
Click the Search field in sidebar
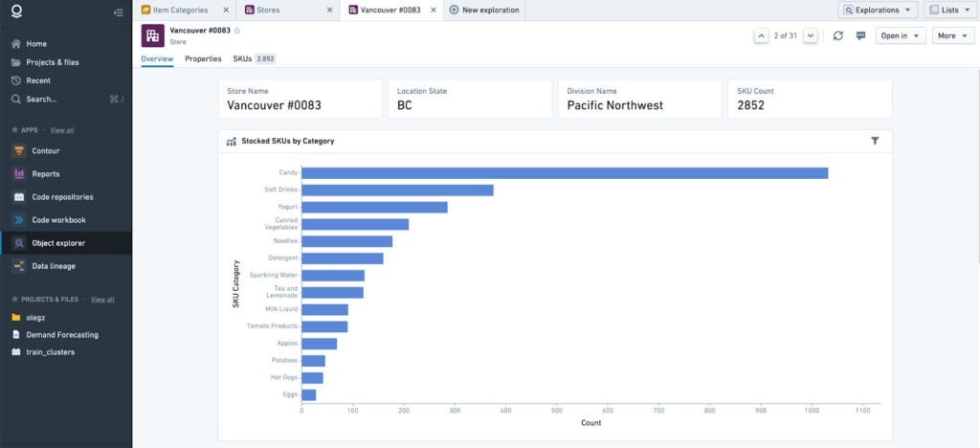point(66,99)
